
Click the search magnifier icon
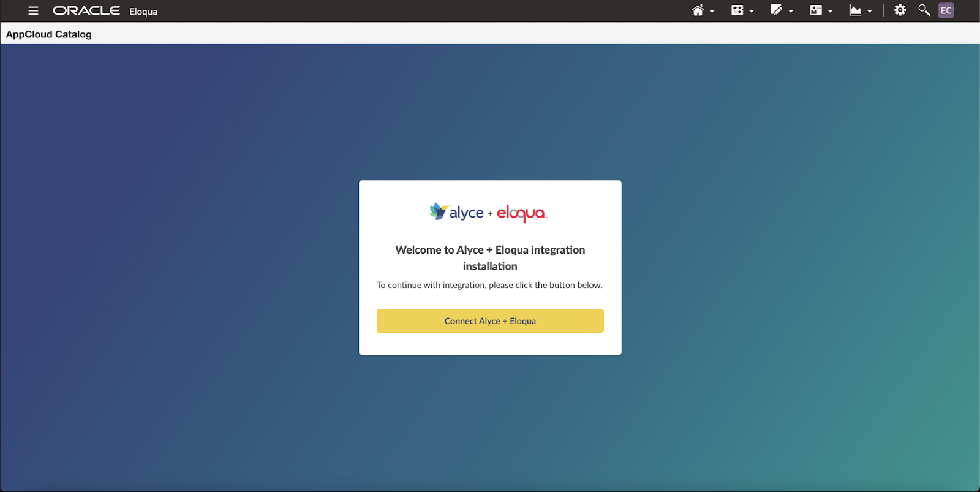click(924, 10)
